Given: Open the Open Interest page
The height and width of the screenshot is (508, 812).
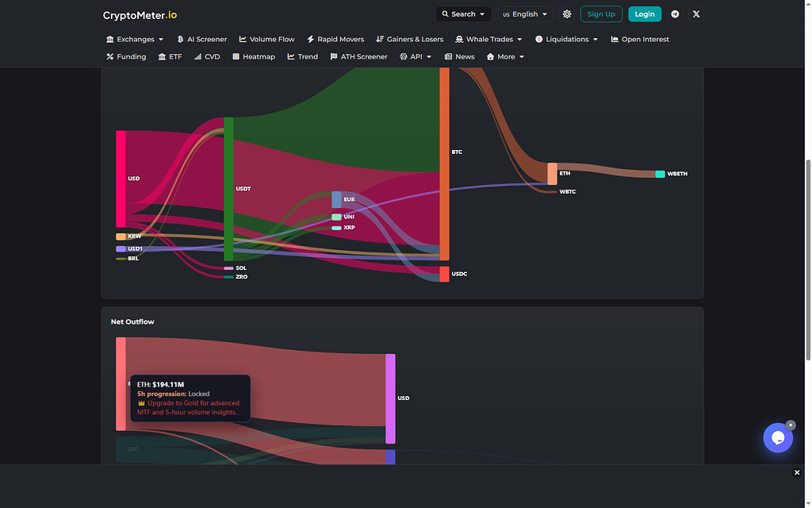Looking at the screenshot, I should 640,40.
